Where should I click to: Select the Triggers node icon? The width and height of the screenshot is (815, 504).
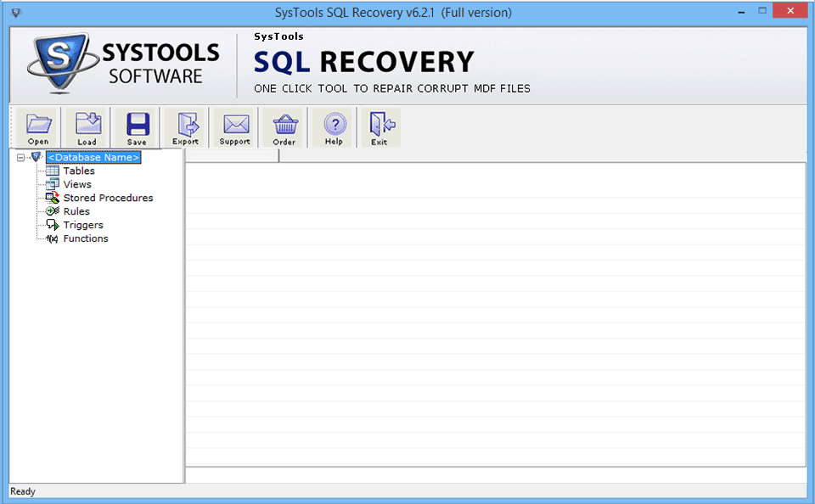pyautogui.click(x=53, y=225)
